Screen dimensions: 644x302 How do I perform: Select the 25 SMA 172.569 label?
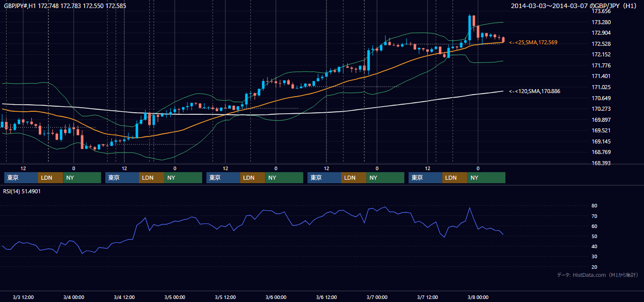[x=533, y=43]
